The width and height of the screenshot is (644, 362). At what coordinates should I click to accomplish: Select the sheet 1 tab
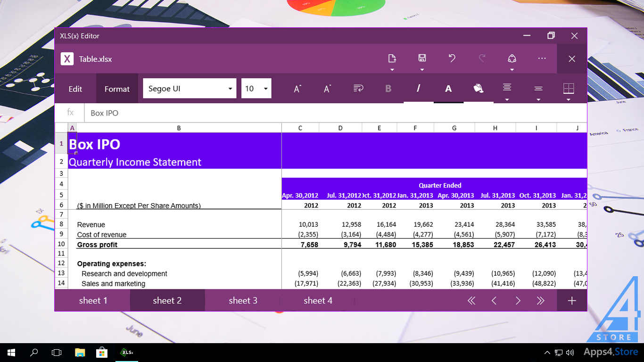93,300
